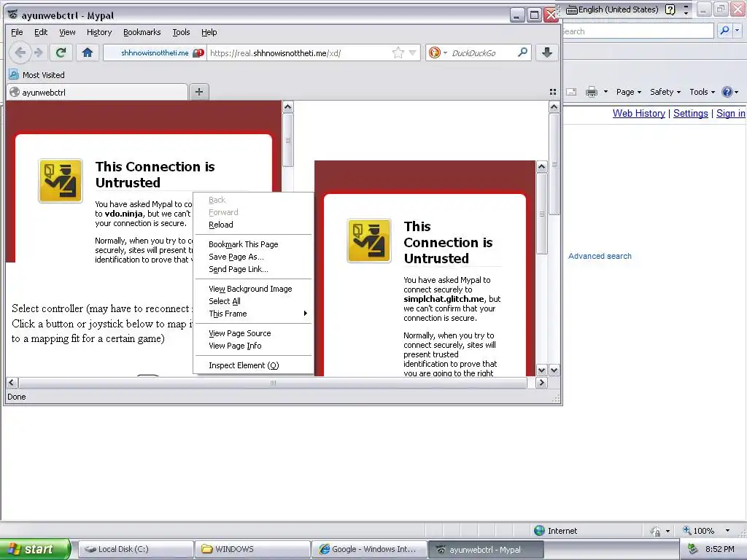Open a new tab with plus button
Viewport: 747px width, 560px height.
pos(199,92)
